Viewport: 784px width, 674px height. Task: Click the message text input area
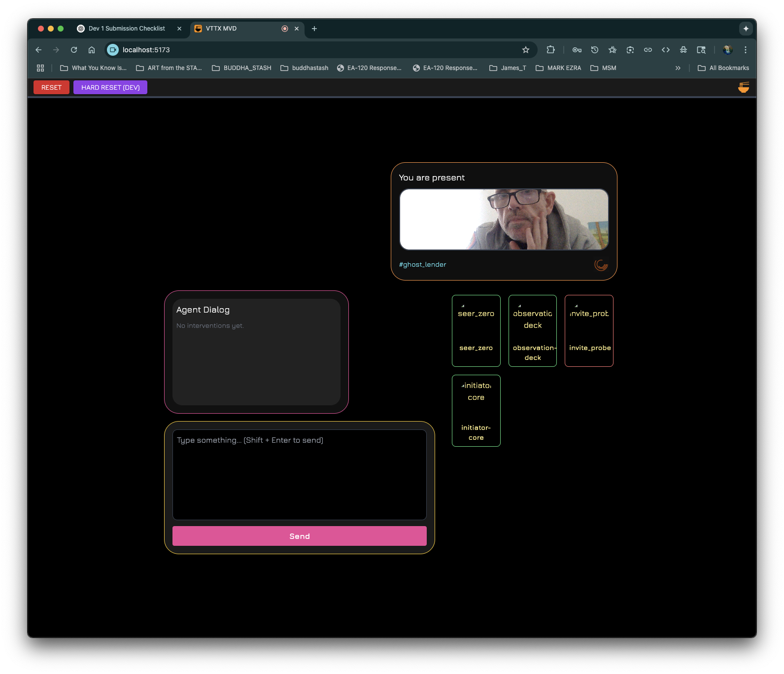click(x=299, y=474)
